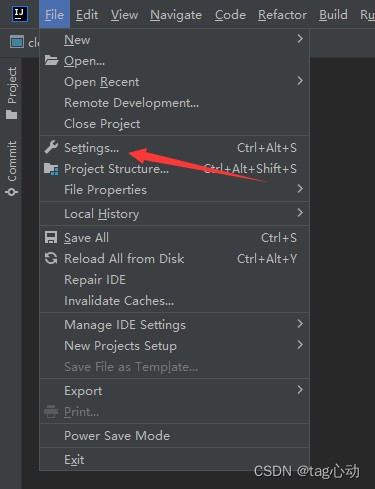The height and width of the screenshot is (489, 375).
Task: Expand the Open Recent submenu
Action: pyautogui.click(x=175, y=82)
